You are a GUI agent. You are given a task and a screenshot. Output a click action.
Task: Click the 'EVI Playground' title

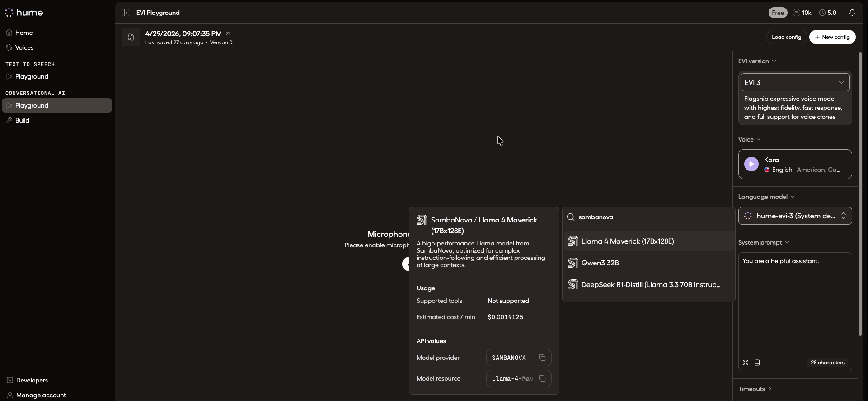coord(158,13)
